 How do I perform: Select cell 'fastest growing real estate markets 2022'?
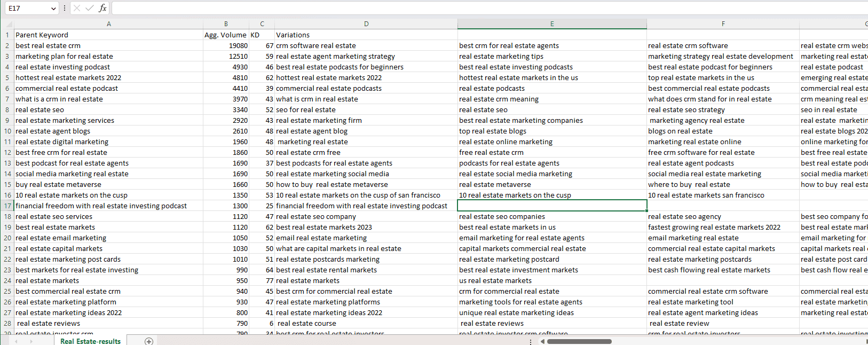pos(723,227)
